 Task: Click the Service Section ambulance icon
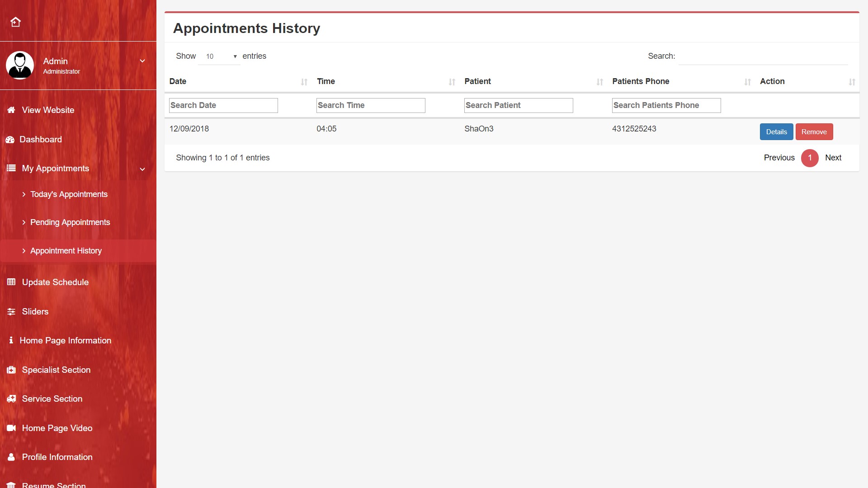[11, 399]
